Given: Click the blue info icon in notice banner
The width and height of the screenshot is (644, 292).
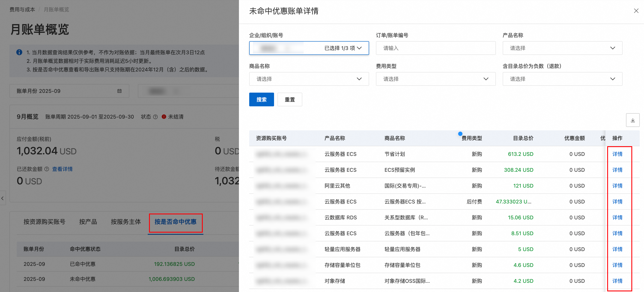Looking at the screenshot, I should click(19, 52).
